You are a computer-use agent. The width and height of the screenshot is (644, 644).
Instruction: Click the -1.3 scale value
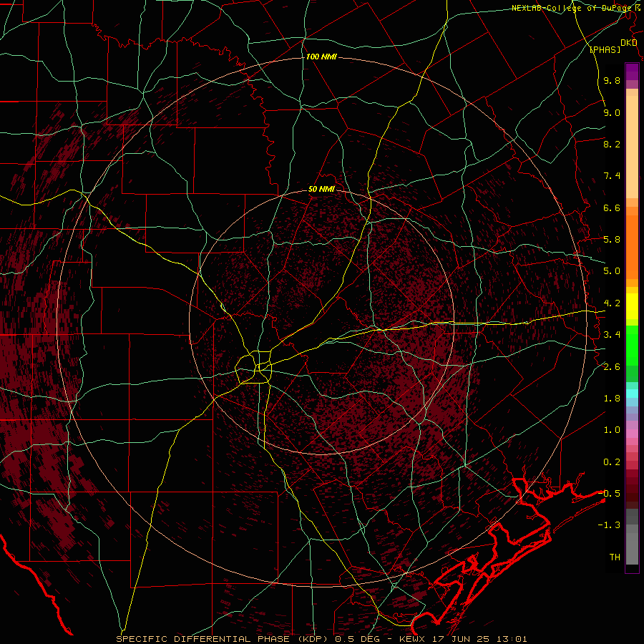pos(609,525)
